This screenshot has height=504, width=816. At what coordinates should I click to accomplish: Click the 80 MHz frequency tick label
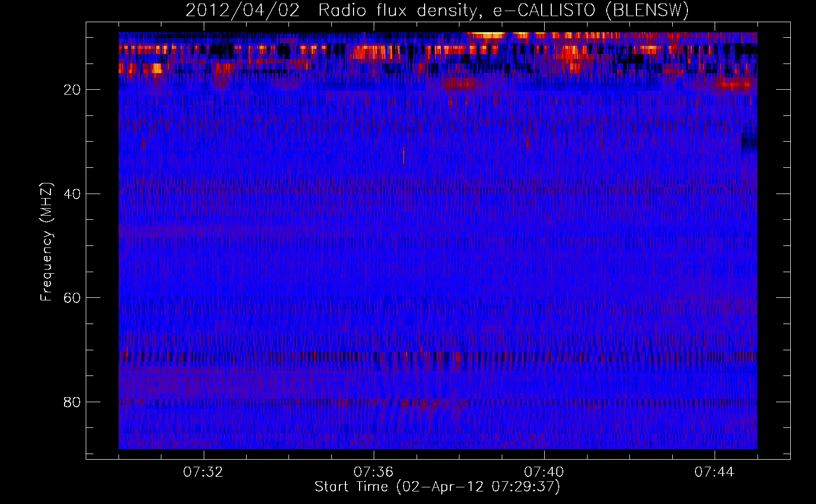(73, 402)
